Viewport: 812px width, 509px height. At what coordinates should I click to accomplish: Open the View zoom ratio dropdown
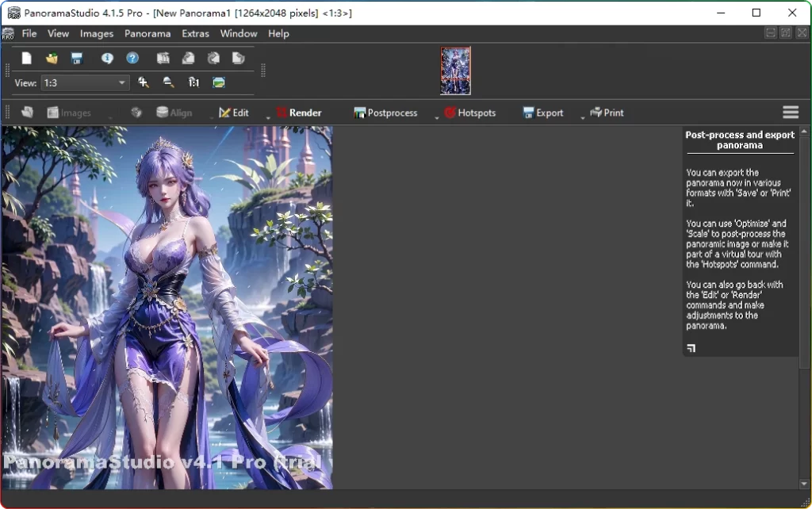tap(85, 82)
